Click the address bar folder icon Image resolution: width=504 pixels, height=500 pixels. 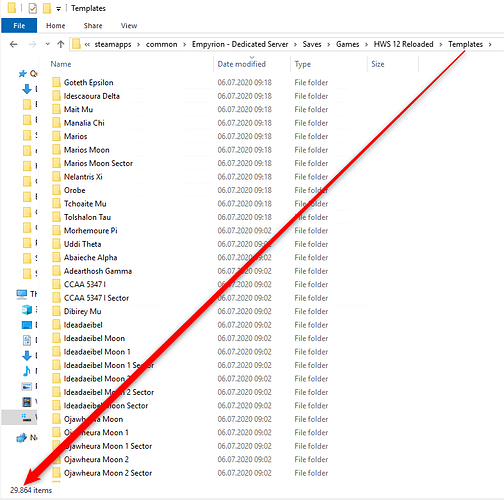coord(76,44)
